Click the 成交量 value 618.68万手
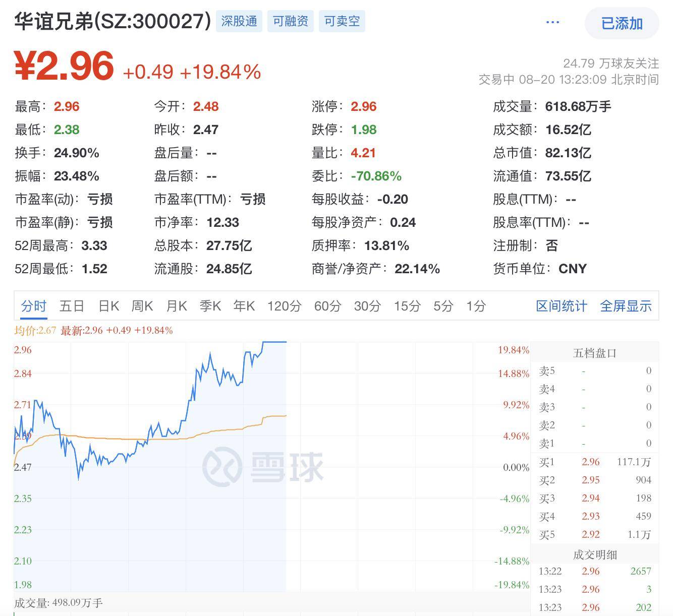Image resolution: width=673 pixels, height=616 pixels. click(578, 107)
